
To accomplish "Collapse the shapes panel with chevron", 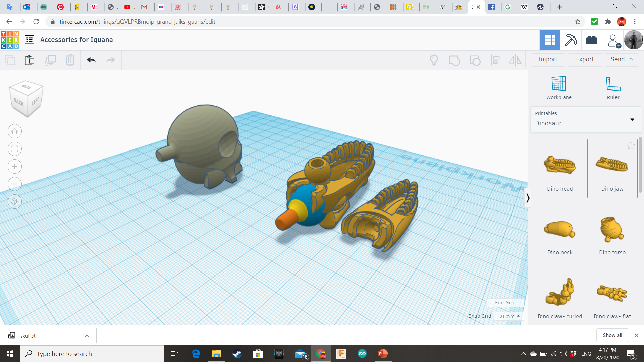I will (528, 198).
